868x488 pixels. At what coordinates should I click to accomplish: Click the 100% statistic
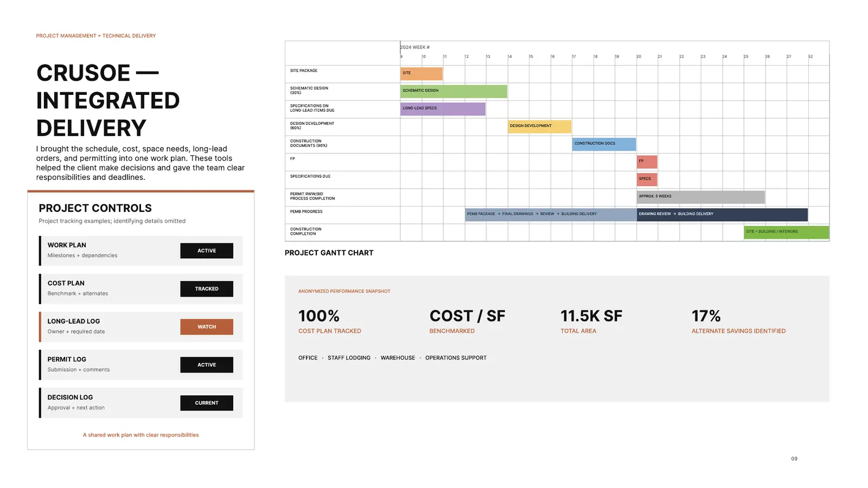click(x=319, y=316)
